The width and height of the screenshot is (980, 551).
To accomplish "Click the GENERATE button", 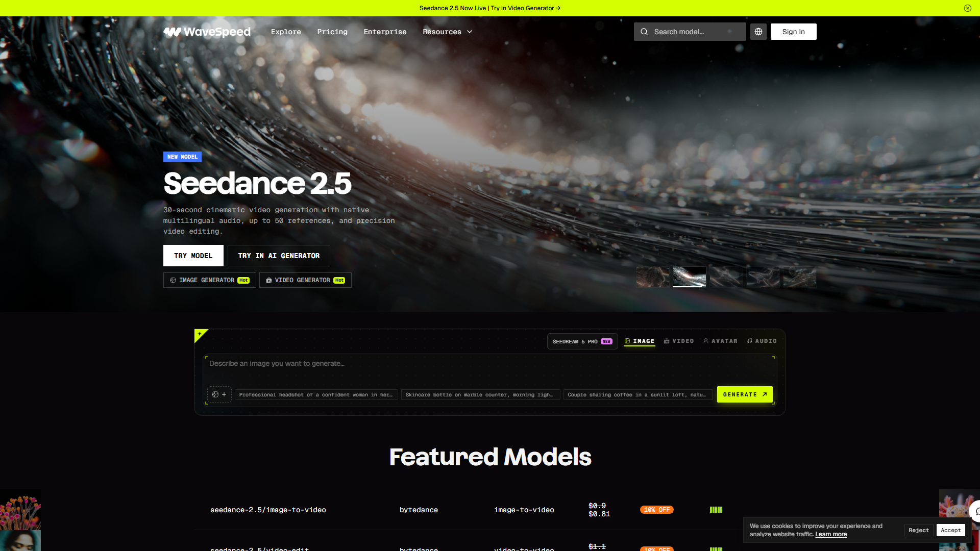I will (745, 394).
